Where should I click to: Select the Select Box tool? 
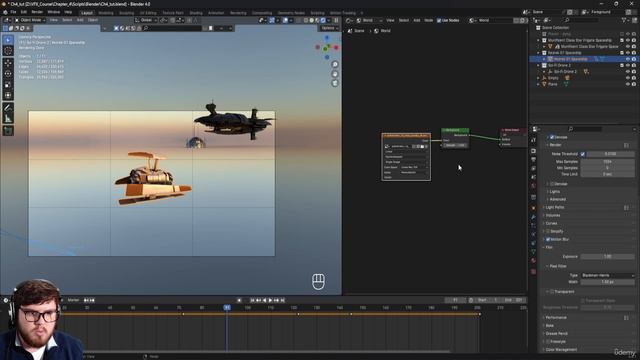[8, 40]
